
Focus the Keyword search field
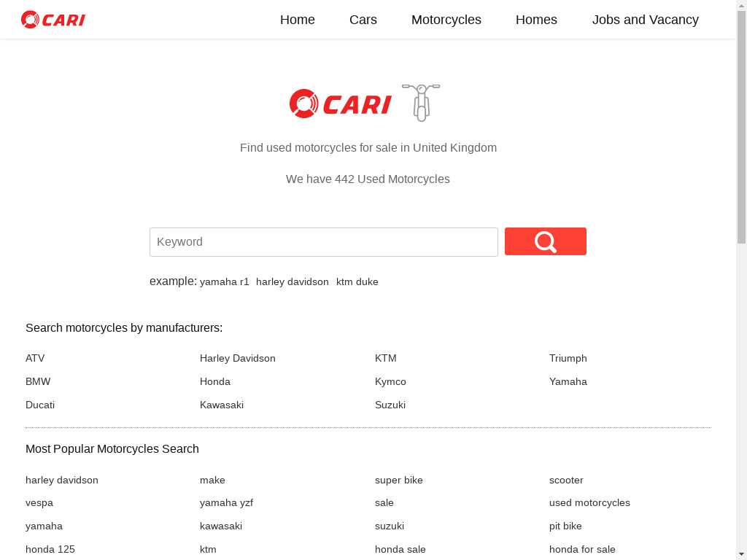point(324,242)
